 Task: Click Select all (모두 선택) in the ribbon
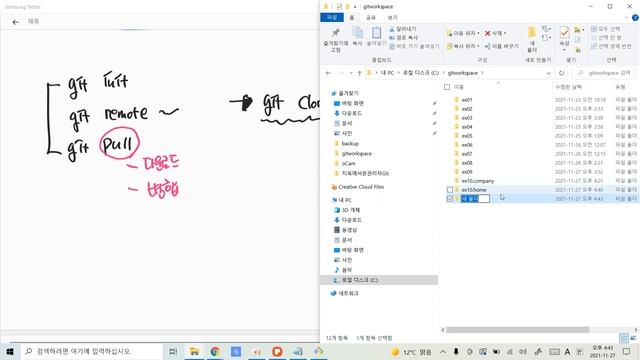tap(606, 29)
